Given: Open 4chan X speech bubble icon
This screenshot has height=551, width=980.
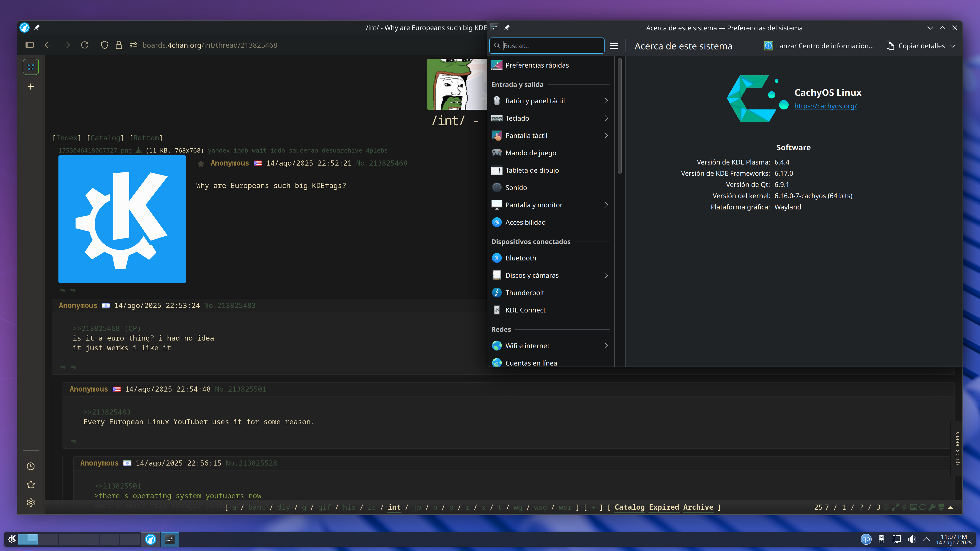Looking at the screenshot, I should pos(923,507).
